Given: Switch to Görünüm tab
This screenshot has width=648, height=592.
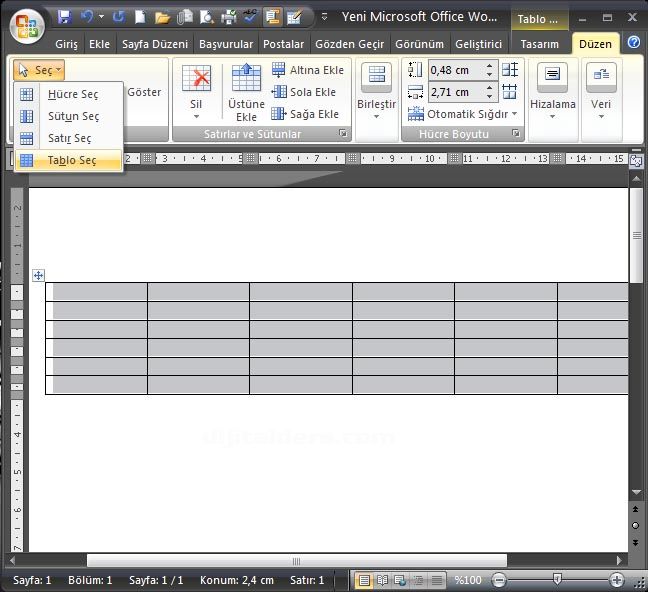Looking at the screenshot, I should click(x=419, y=44).
